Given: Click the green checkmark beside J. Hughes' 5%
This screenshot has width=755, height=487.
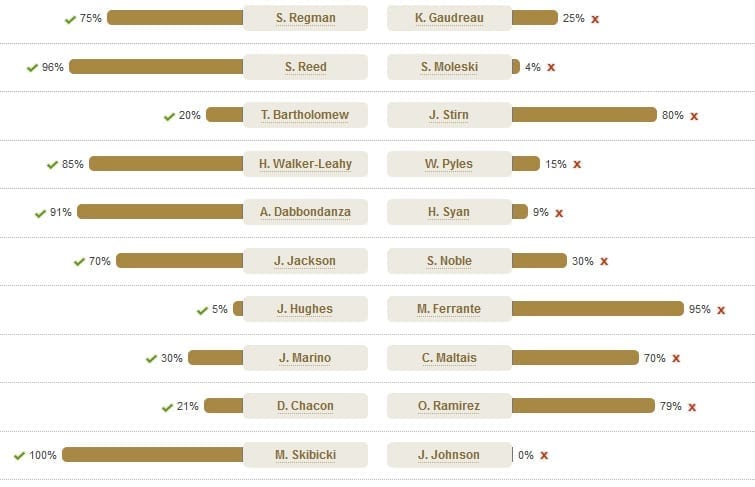Looking at the screenshot, I should pyautogui.click(x=202, y=311).
